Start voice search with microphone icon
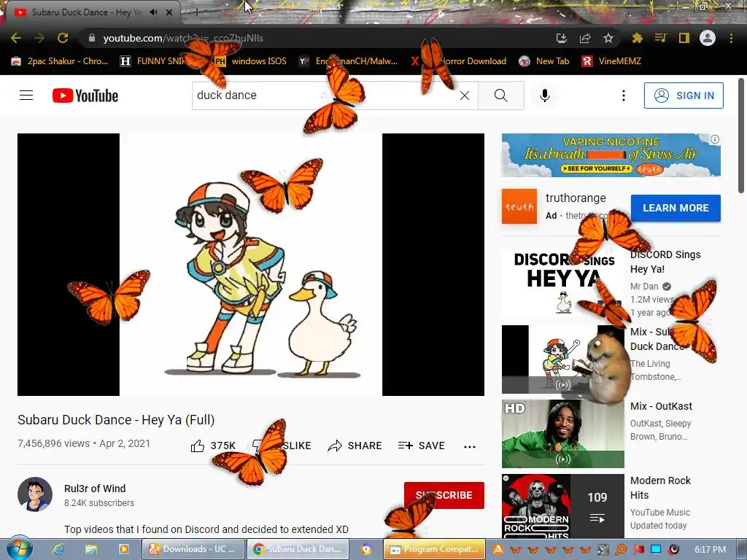The image size is (747, 560). (x=544, y=96)
